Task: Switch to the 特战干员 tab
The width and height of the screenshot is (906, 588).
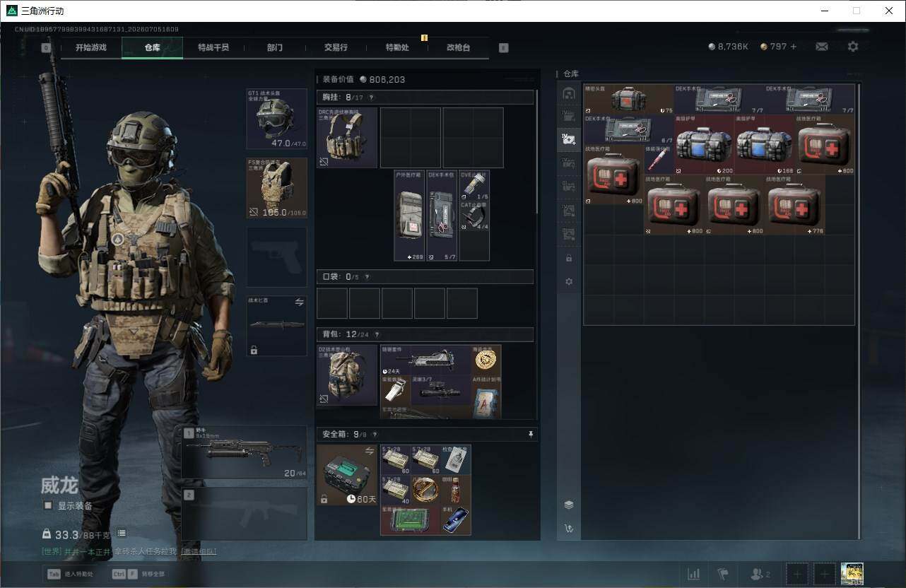Action: [213, 47]
